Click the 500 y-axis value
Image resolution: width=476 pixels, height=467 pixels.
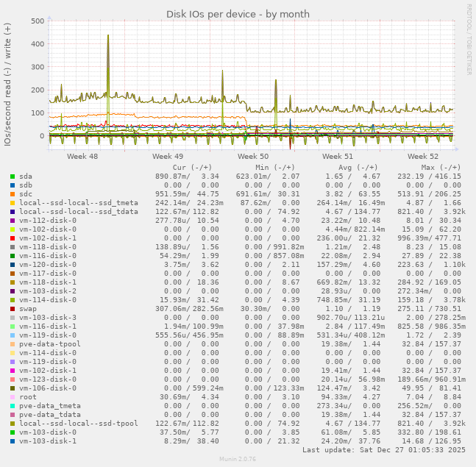click(x=38, y=21)
